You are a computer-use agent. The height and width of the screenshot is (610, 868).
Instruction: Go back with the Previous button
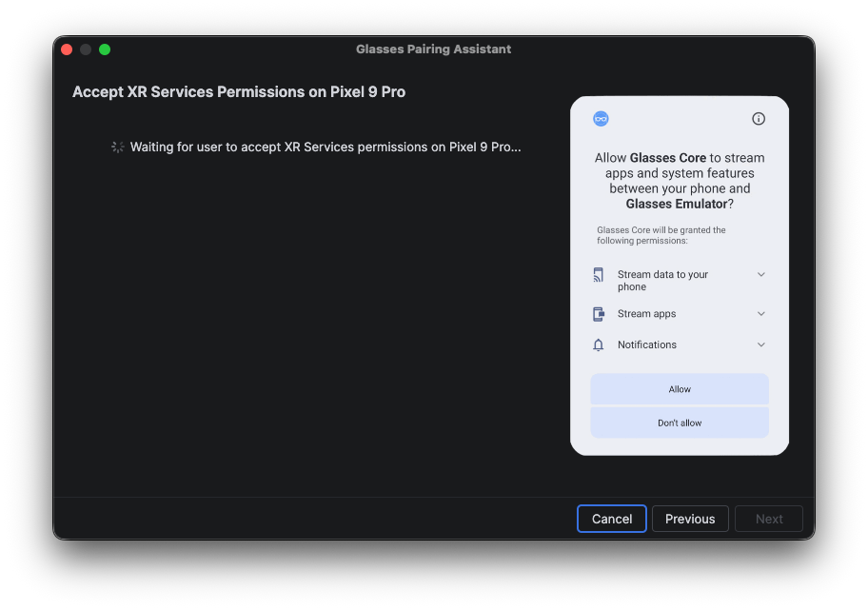tap(690, 519)
